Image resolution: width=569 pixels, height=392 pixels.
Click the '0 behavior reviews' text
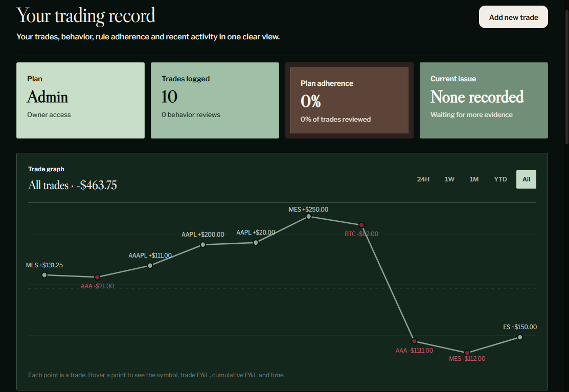[191, 114]
